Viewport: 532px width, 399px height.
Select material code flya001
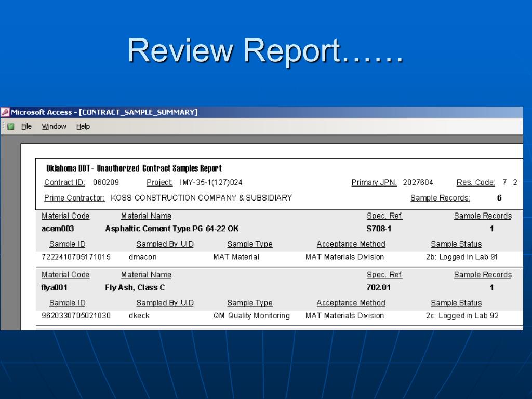pos(54,288)
